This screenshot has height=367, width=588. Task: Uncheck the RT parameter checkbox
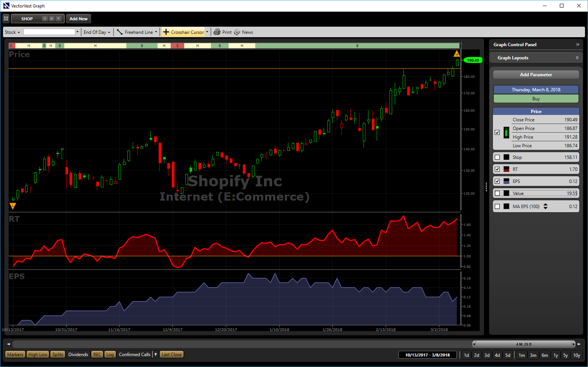pos(497,169)
